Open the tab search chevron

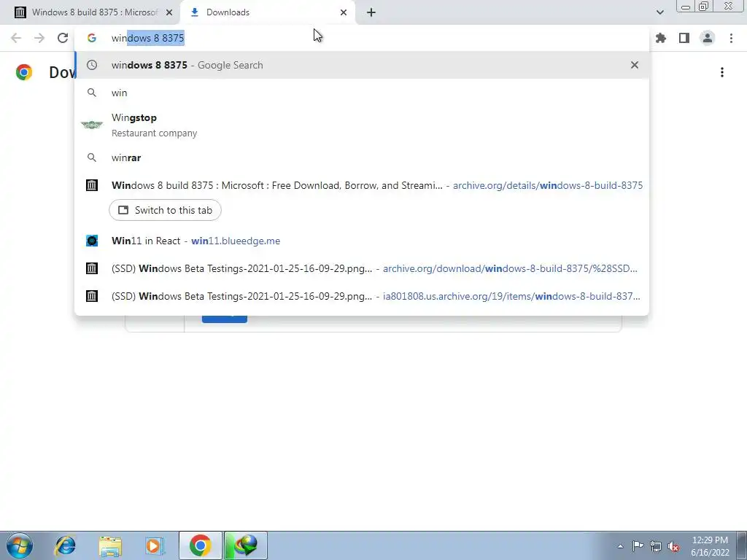click(659, 12)
